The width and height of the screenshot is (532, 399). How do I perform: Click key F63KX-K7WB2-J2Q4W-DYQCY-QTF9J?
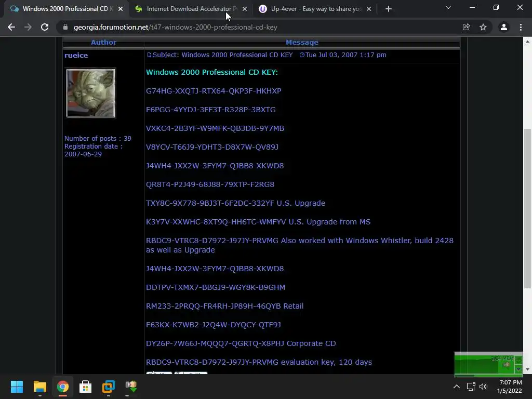214,325
